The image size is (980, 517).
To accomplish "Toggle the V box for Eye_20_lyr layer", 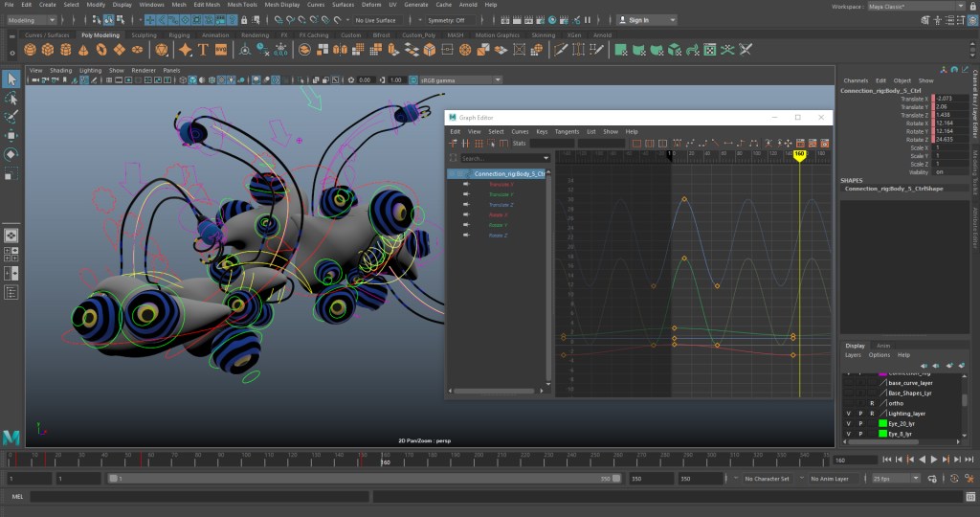I will (848, 423).
